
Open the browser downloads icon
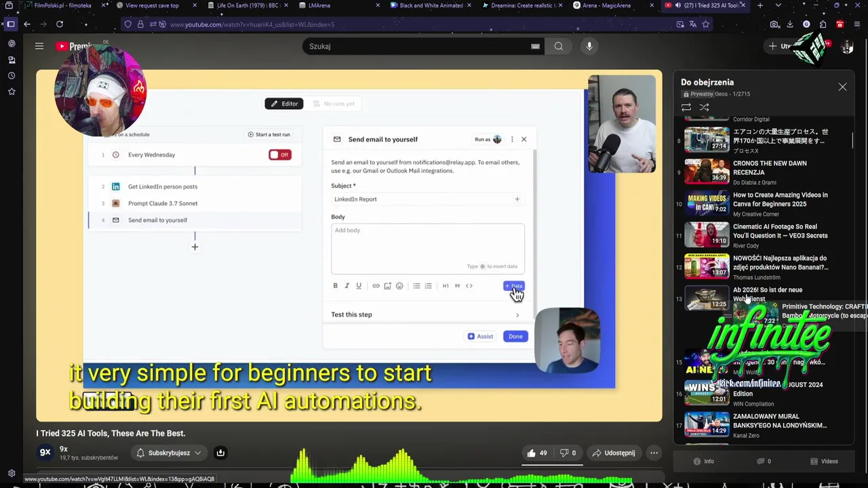(x=790, y=24)
